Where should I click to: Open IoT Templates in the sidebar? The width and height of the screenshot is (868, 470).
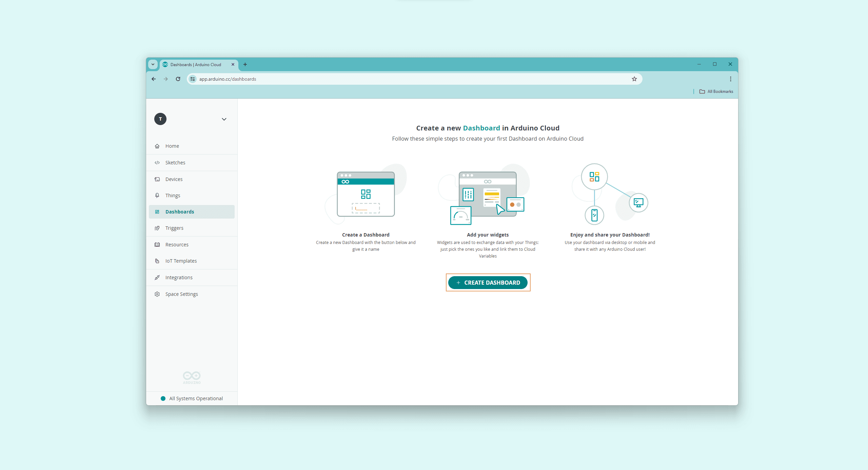[181, 261]
